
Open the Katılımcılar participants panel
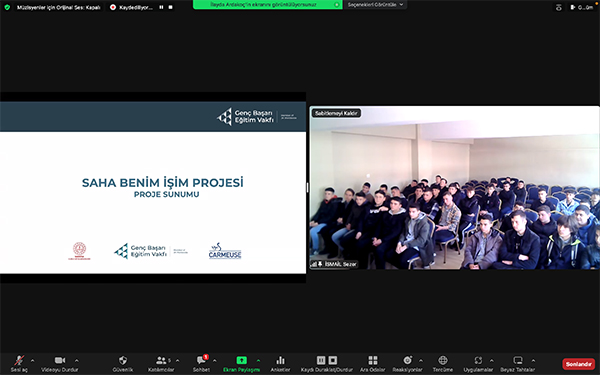click(161, 364)
